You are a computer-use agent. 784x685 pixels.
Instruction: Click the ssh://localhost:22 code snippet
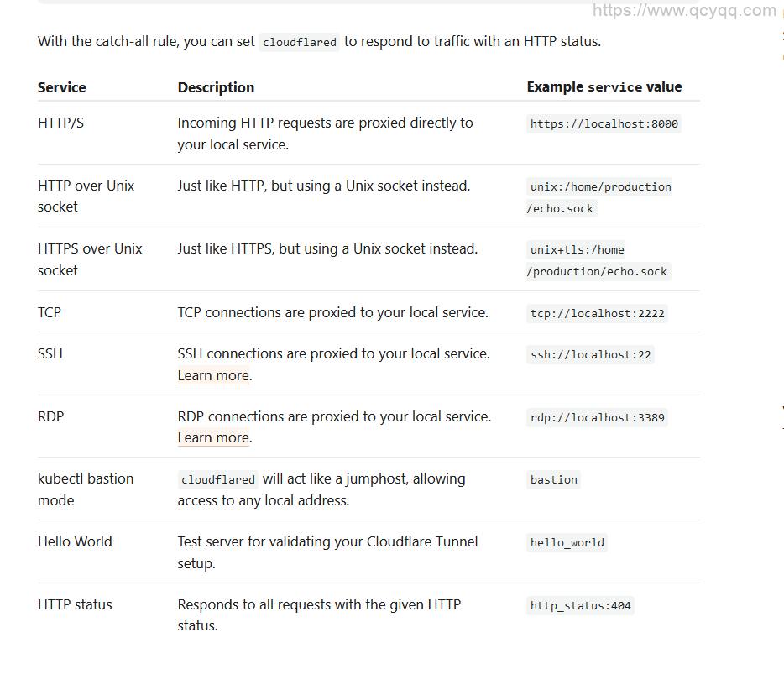pyautogui.click(x=590, y=354)
